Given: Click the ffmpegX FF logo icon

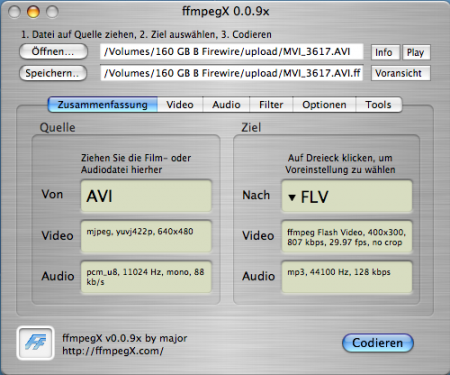Looking at the screenshot, I should pyautogui.click(x=35, y=343).
